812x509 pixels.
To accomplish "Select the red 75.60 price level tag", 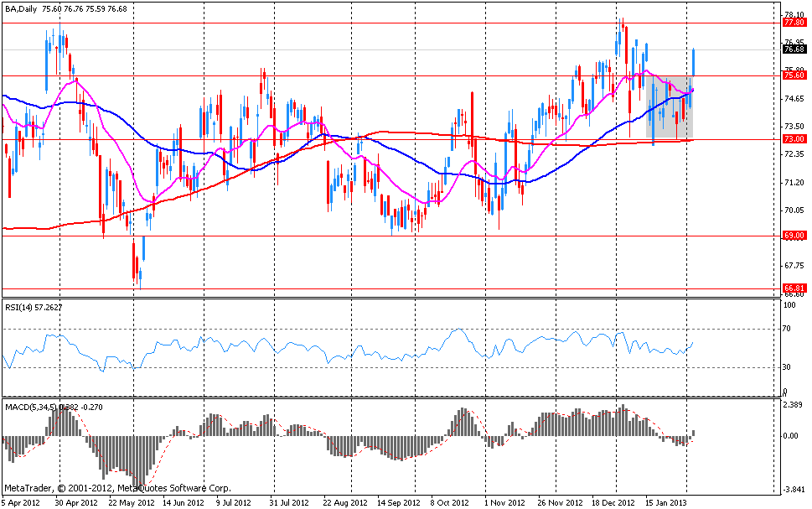I will [x=793, y=75].
